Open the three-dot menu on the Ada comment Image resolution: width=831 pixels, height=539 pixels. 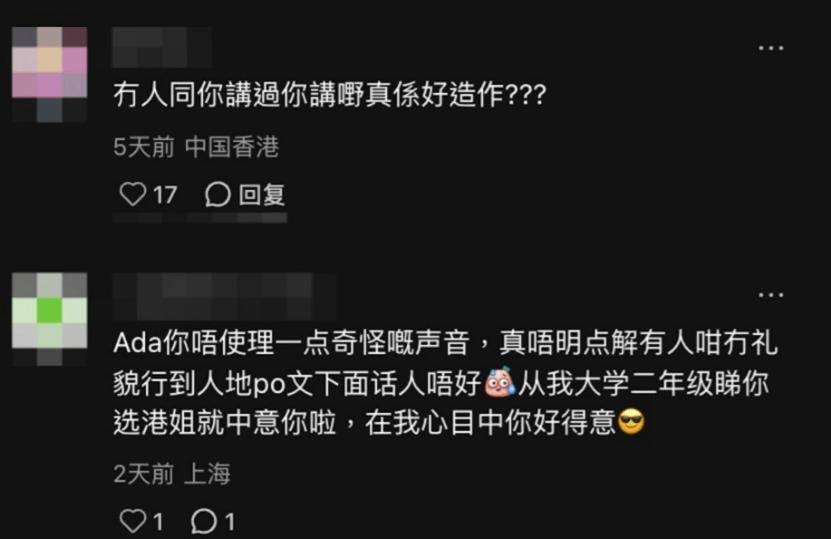(x=771, y=295)
